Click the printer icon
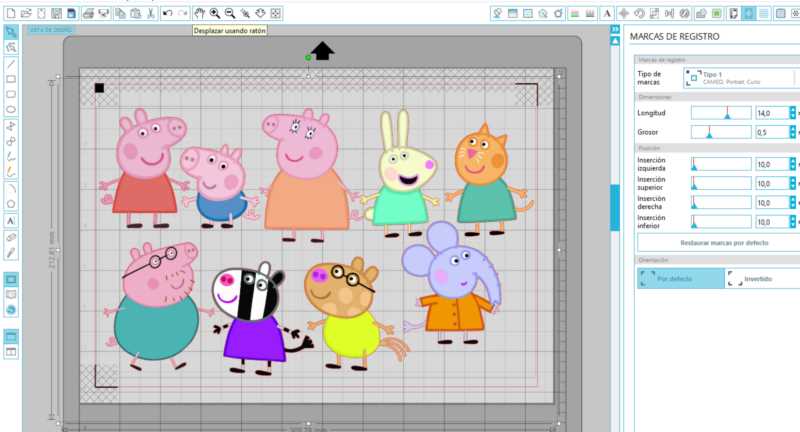This screenshot has height=432, width=800. pyautogui.click(x=88, y=13)
